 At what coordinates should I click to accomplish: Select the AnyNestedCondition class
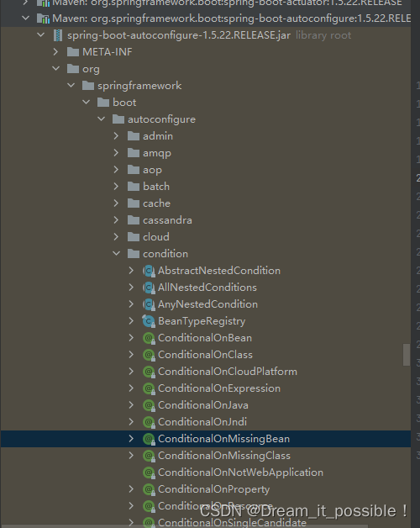pyautogui.click(x=207, y=304)
